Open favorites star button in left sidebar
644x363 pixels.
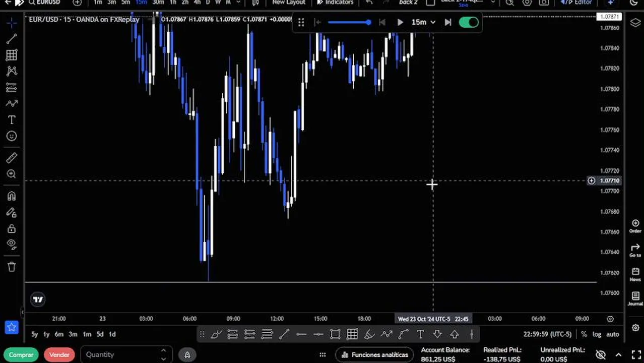tap(12, 327)
